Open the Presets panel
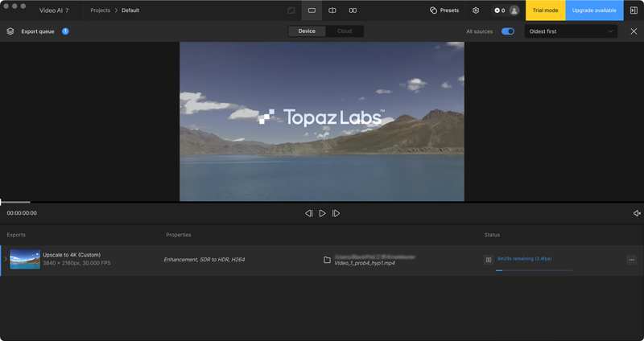Screen dimensions: 644x341 [444, 10]
